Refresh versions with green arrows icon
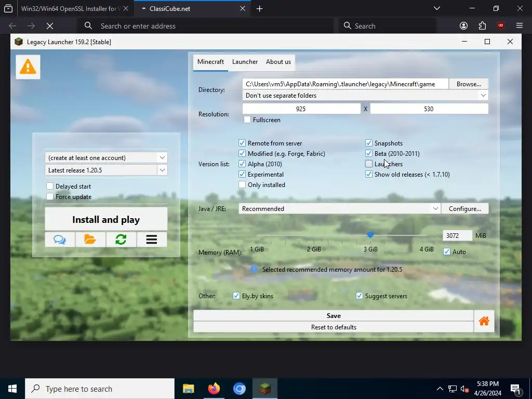This screenshot has width=532, height=399. click(x=121, y=240)
